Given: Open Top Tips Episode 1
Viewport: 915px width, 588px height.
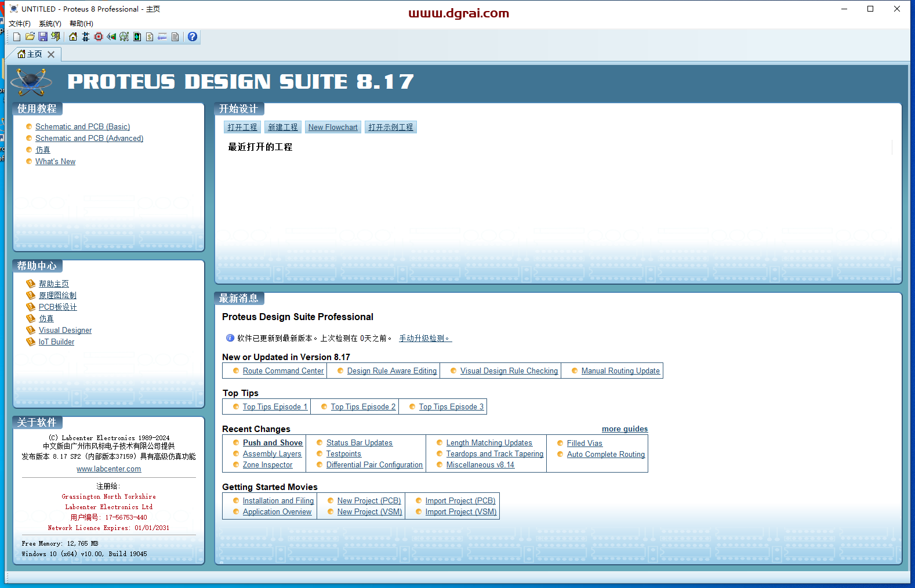Looking at the screenshot, I should [275, 407].
